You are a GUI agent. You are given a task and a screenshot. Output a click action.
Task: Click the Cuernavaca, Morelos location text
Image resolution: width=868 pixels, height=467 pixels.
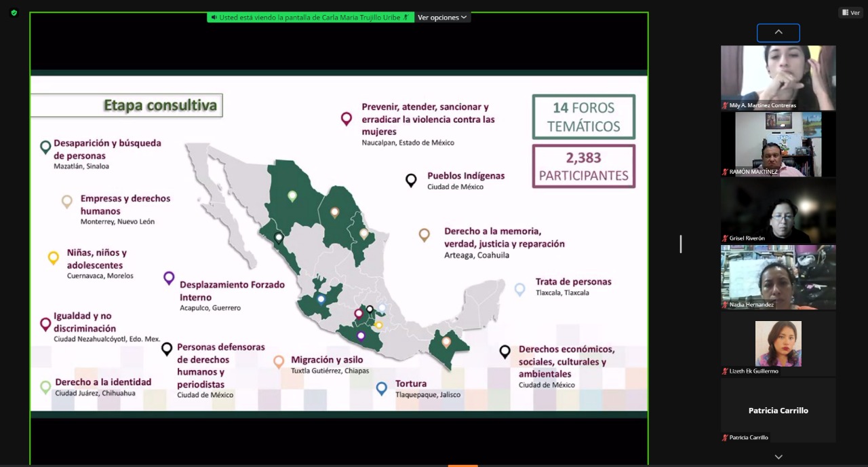(100, 276)
